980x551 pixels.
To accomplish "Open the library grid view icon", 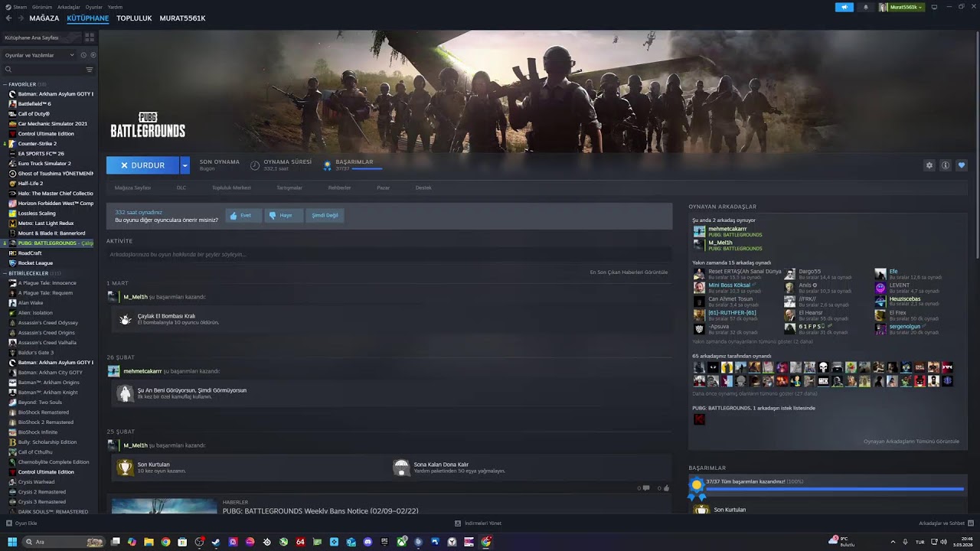I will [90, 37].
